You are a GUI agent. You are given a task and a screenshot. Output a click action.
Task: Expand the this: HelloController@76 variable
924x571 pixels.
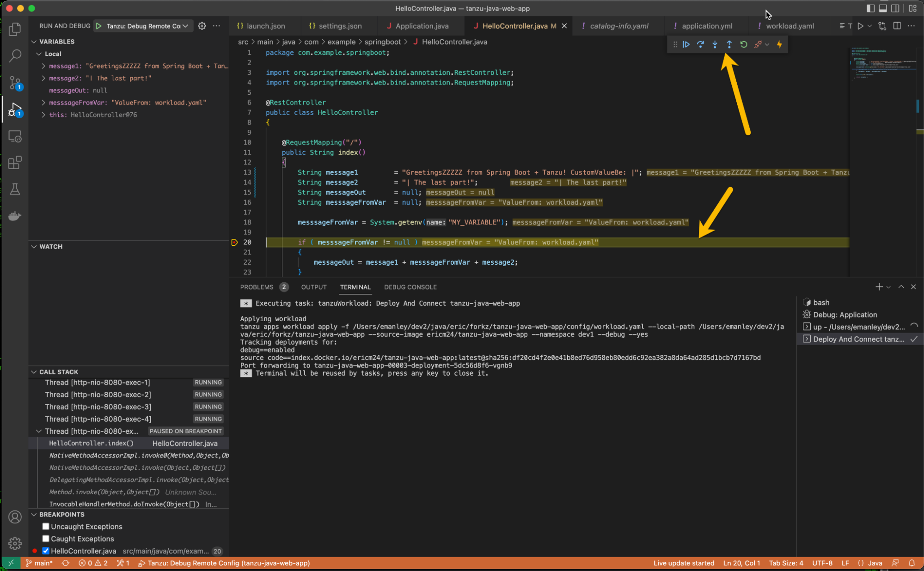tap(43, 115)
